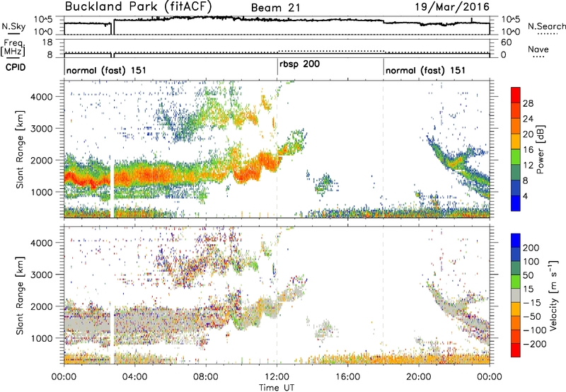Click the '12:00' time axis label
This screenshot has height=392, width=566.
pos(277,377)
